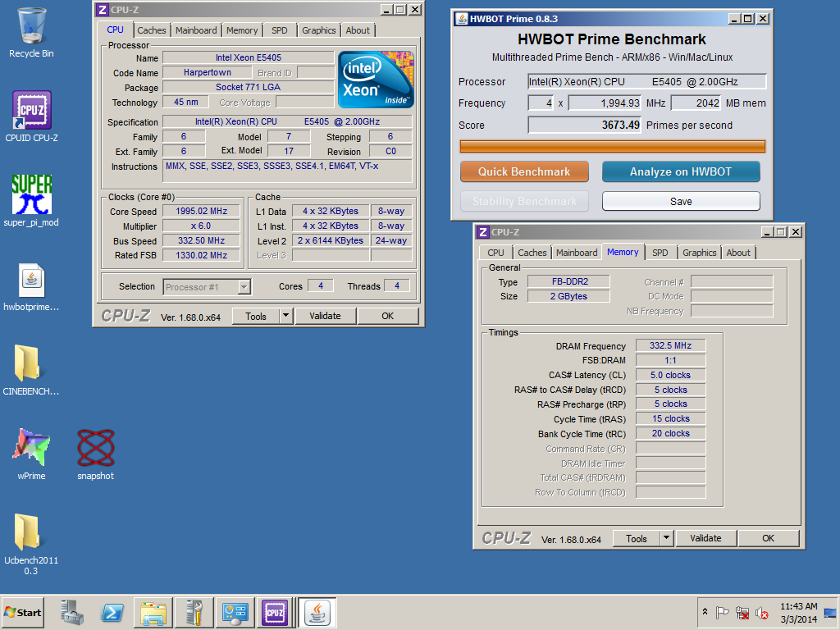Click HWBOT Processor name field
840x630 pixels.
646,81
